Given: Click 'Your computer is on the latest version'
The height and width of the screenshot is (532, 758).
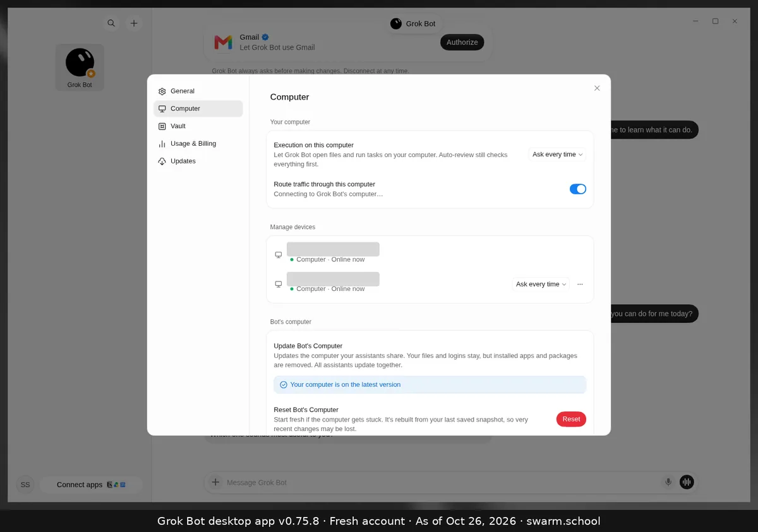Looking at the screenshot, I should point(345,384).
